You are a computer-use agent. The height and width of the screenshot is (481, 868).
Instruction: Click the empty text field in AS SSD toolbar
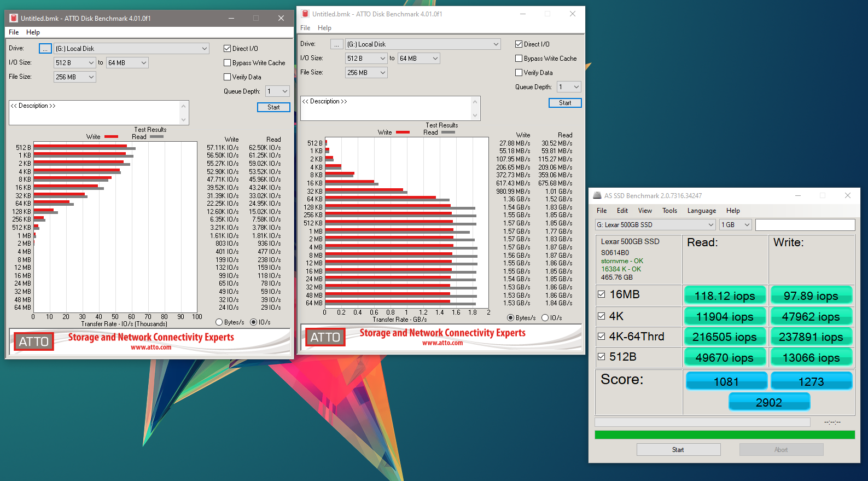805,225
